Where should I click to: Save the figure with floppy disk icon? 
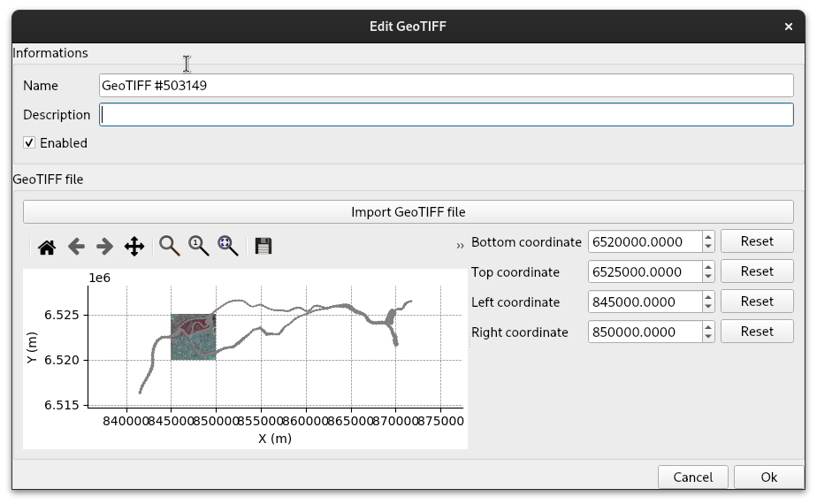pyautogui.click(x=263, y=247)
